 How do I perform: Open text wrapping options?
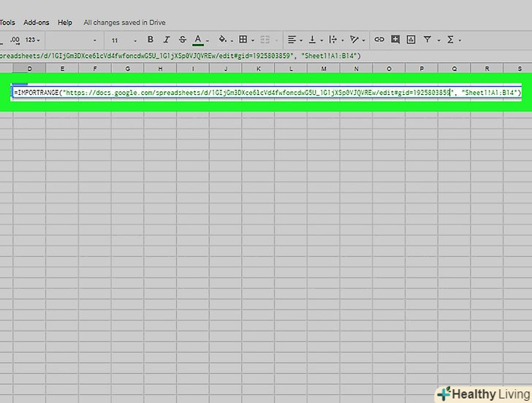(332, 39)
